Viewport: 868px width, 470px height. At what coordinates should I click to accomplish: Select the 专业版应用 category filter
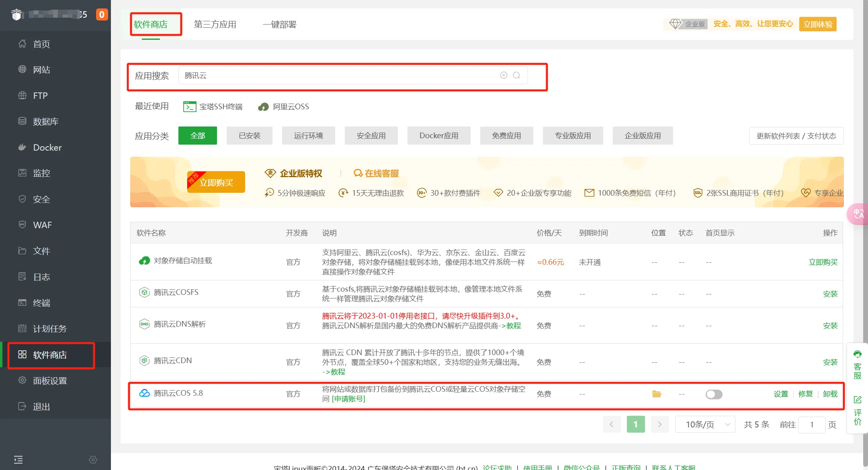point(573,136)
